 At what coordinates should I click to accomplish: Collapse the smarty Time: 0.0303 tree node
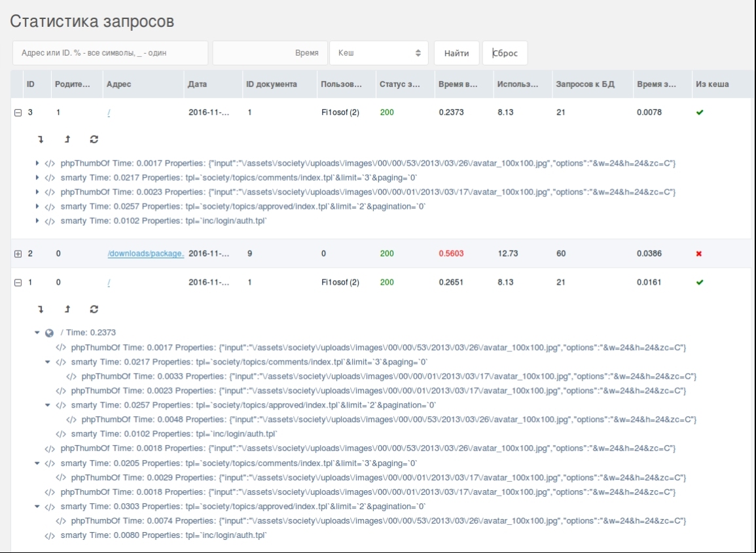point(38,507)
